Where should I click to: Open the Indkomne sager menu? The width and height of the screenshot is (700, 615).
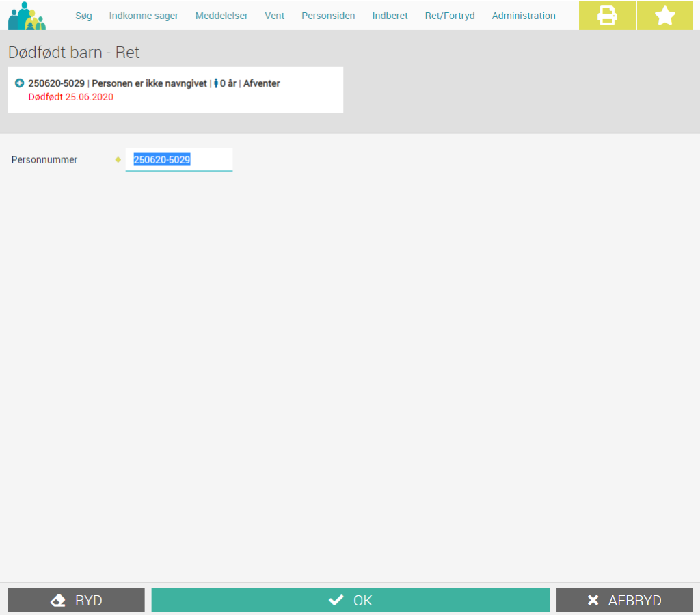(x=144, y=16)
